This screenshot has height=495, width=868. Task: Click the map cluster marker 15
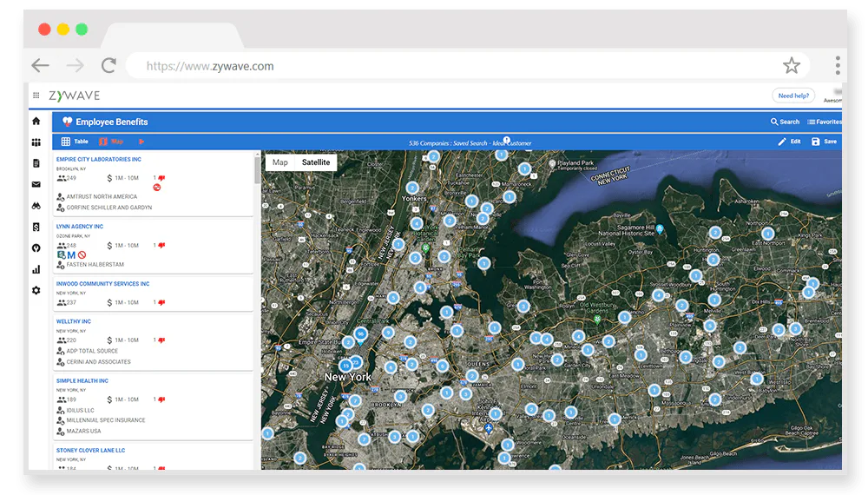coord(346,366)
